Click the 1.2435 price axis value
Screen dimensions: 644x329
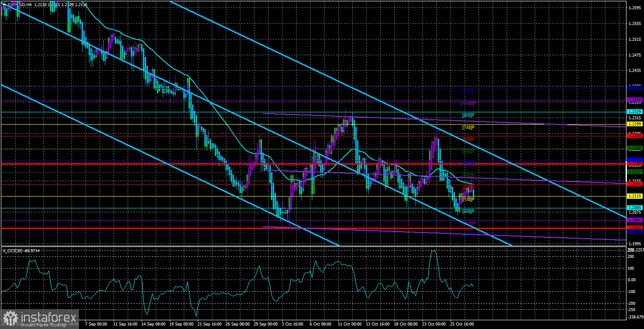tap(635, 71)
